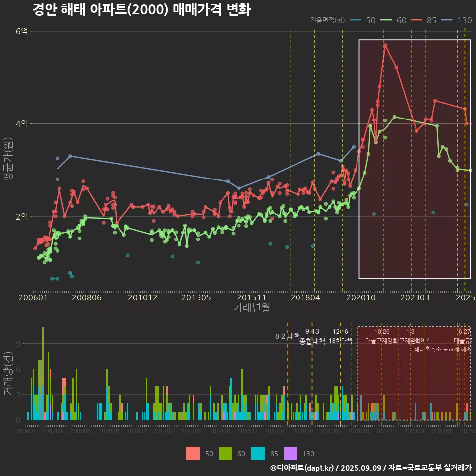Click the 1·3 규제완화 policy annotation

coord(410,336)
